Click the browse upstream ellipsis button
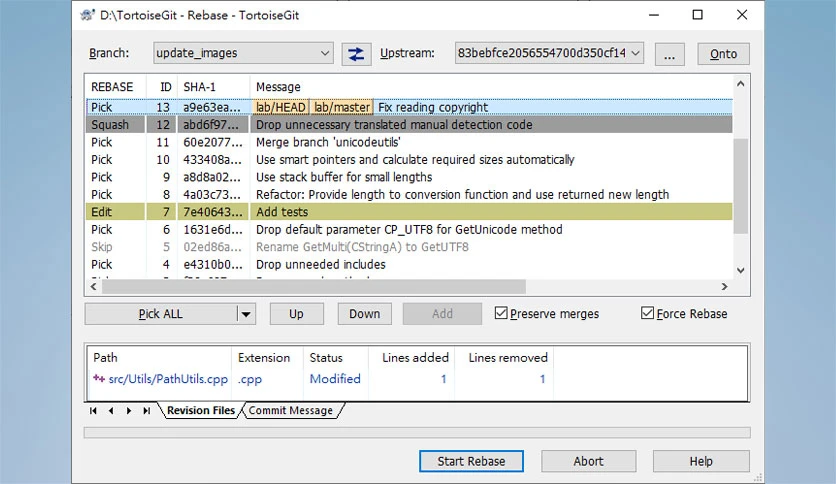This screenshot has height=484, width=836. 670,54
